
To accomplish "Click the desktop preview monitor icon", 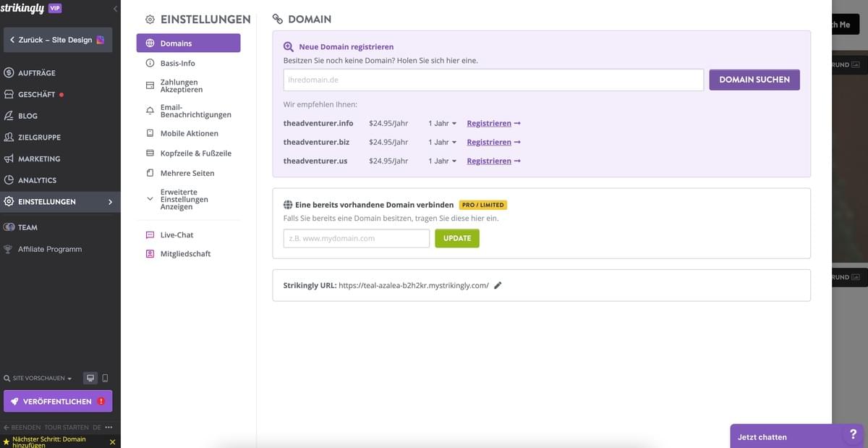I will coord(90,377).
